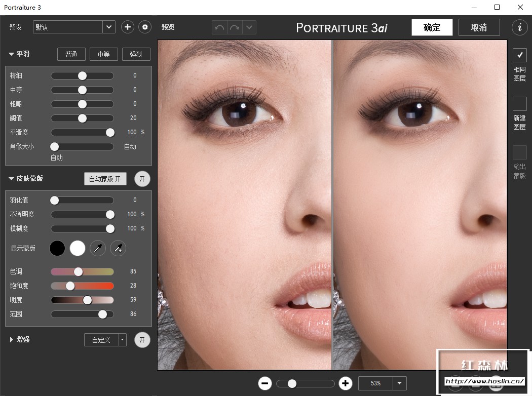Maximize the Portraiture 3 window
This screenshot has width=532, height=396.
point(497,7)
